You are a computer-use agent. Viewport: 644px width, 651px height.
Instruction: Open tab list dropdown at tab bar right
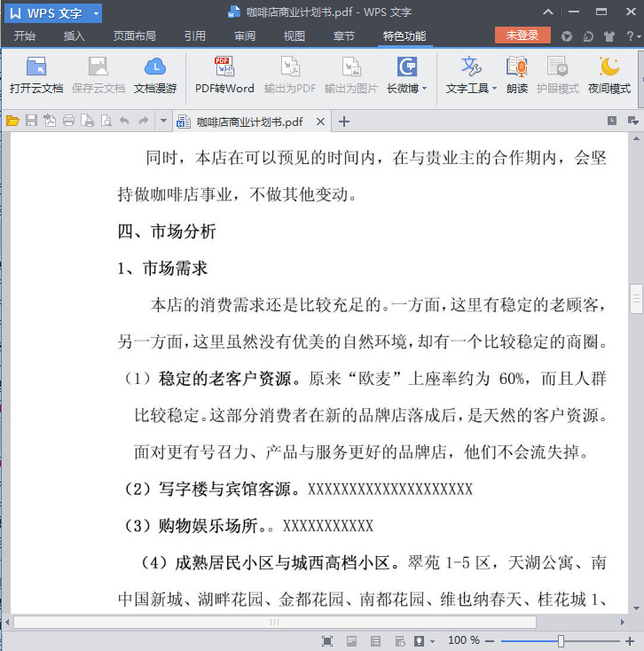[632, 121]
